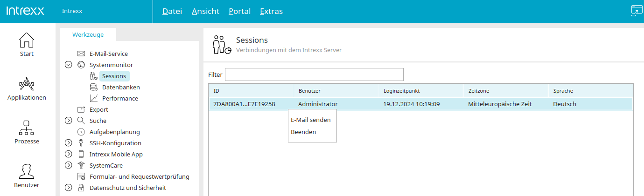
Task: Open the Prozesse module icon
Action: (x=27, y=128)
